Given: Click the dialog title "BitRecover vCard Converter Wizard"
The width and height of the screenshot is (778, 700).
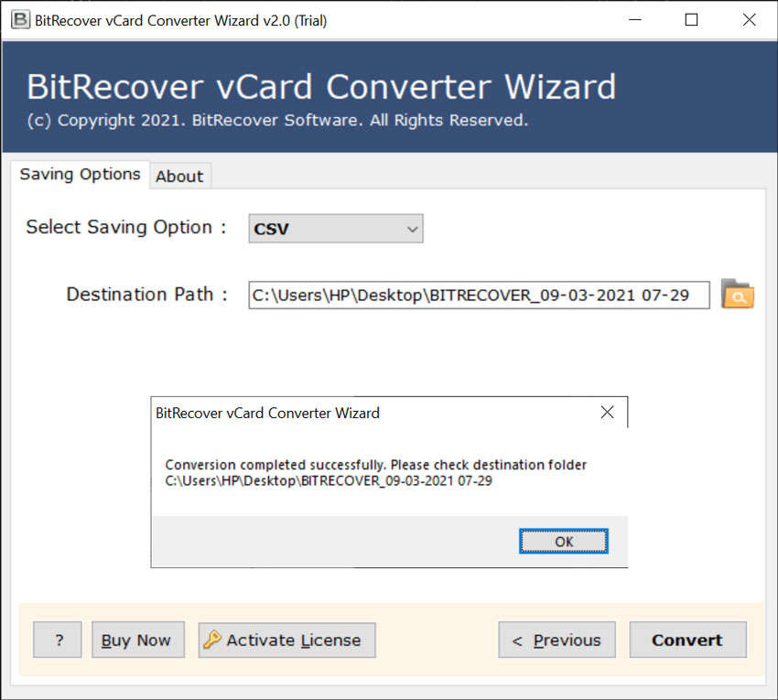Looking at the screenshot, I should click(267, 413).
